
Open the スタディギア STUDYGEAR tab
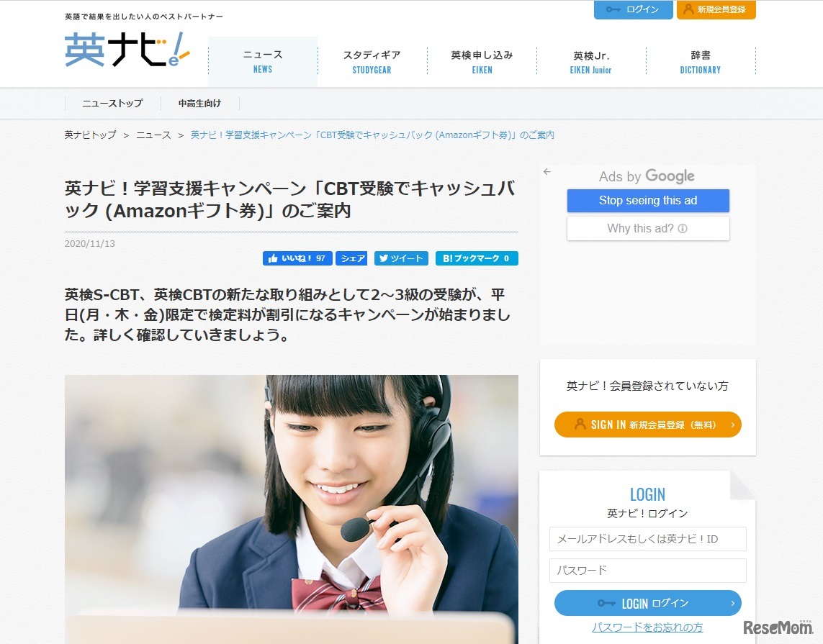tap(372, 62)
